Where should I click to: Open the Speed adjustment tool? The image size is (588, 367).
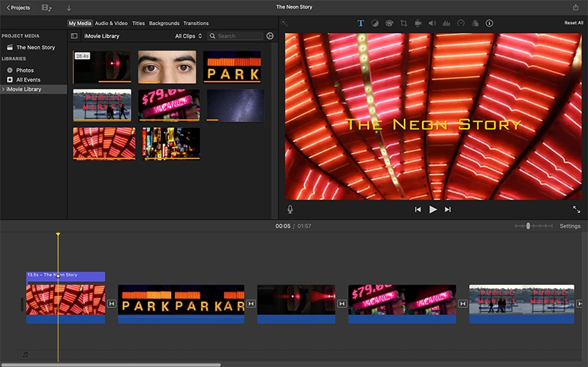[x=461, y=23]
